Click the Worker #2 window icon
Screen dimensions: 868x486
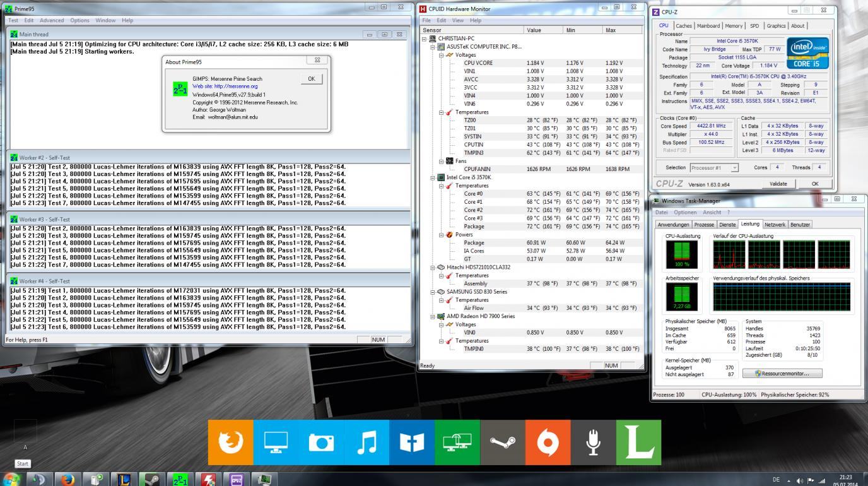(x=14, y=158)
